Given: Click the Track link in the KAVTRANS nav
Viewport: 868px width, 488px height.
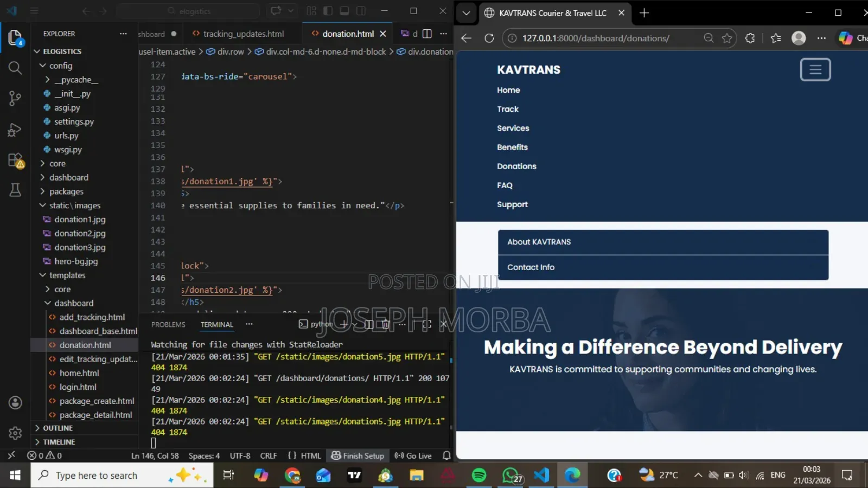Looking at the screenshot, I should click(x=508, y=109).
